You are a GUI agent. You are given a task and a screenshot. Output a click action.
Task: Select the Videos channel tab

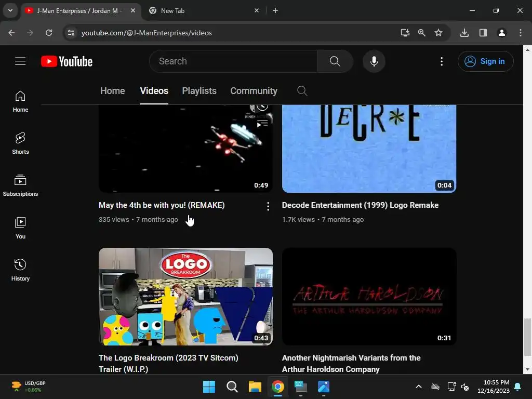[154, 91]
